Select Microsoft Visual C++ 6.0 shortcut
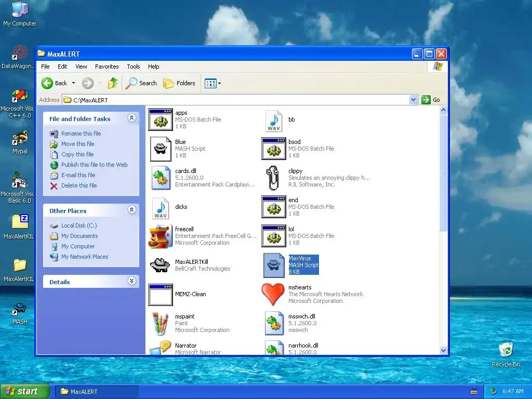 (x=19, y=103)
